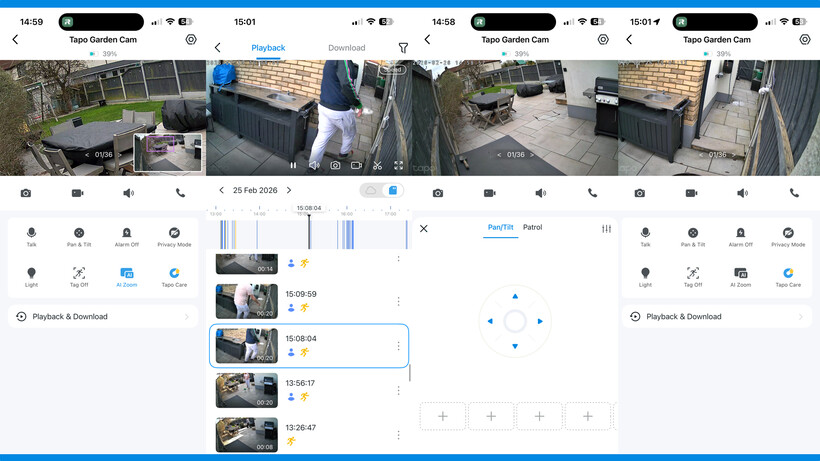This screenshot has height=461, width=820.
Task: Start a voice call on the 14:58 screen
Action: click(593, 193)
